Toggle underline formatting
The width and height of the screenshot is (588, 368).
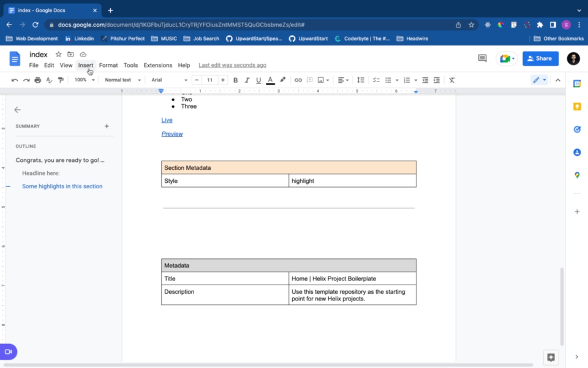258,80
